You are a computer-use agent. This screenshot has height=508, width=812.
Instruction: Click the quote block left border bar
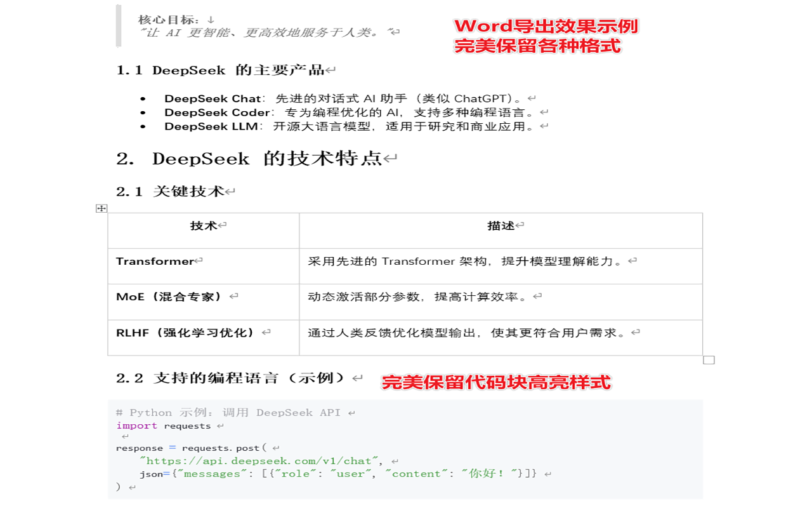click(x=119, y=24)
